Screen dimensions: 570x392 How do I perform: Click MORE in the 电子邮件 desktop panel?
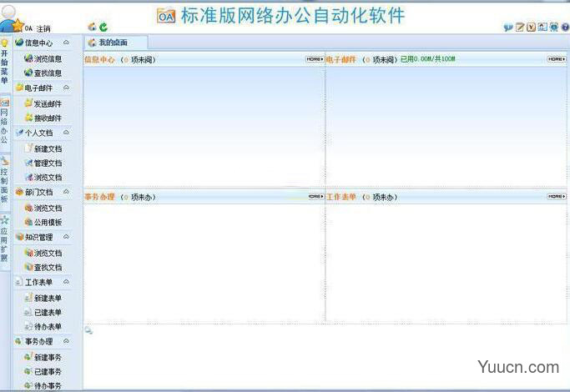pyautogui.click(x=557, y=59)
